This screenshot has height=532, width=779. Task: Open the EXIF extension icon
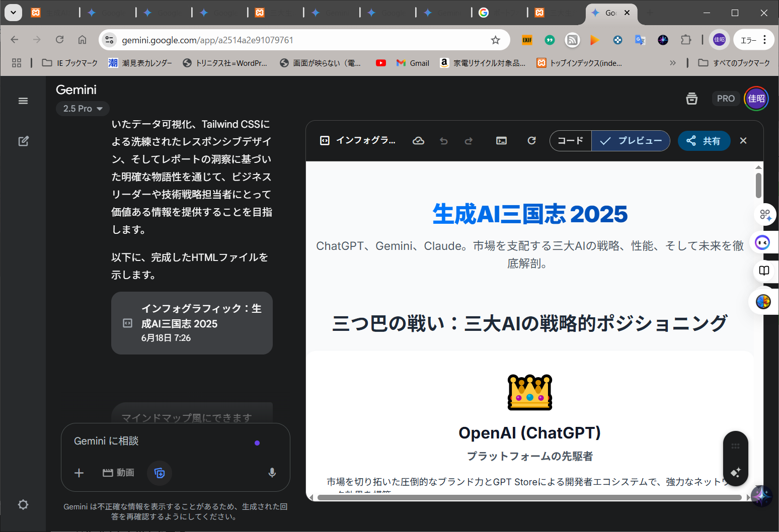coord(527,40)
